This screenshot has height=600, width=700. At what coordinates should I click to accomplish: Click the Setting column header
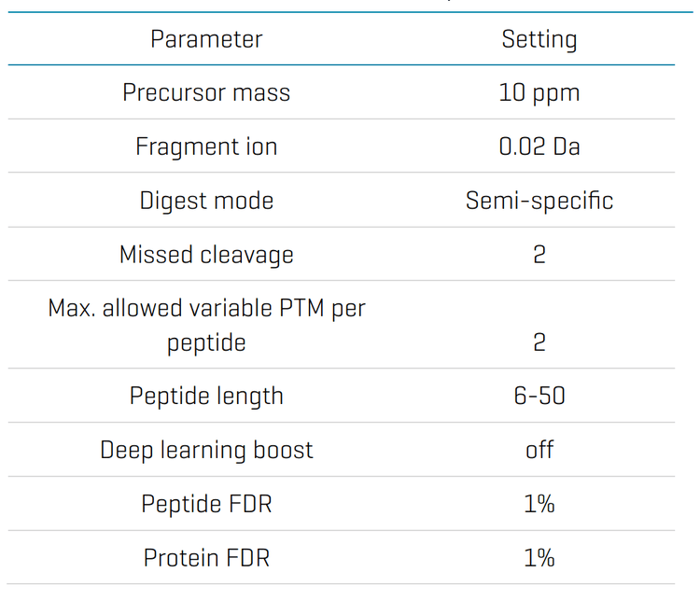539,39
